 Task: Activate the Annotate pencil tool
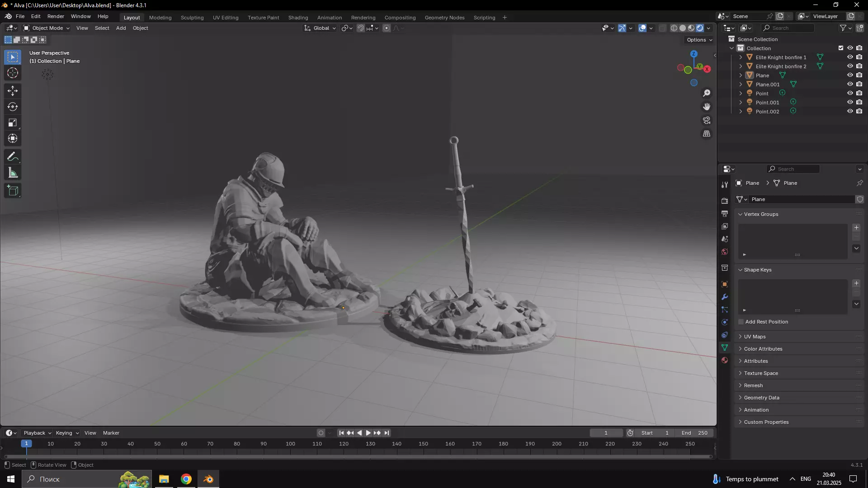coord(13,157)
